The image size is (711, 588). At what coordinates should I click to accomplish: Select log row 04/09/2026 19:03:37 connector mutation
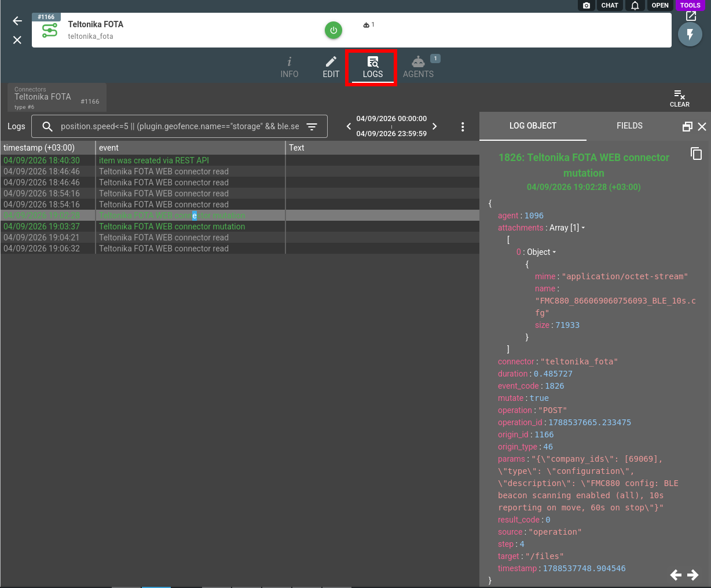point(240,227)
